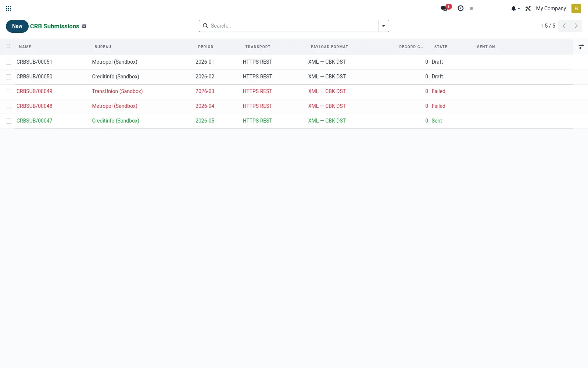This screenshot has height=368, width=588.
Task: Open the settings gear next to CRB Submissions
Action: point(84,26)
